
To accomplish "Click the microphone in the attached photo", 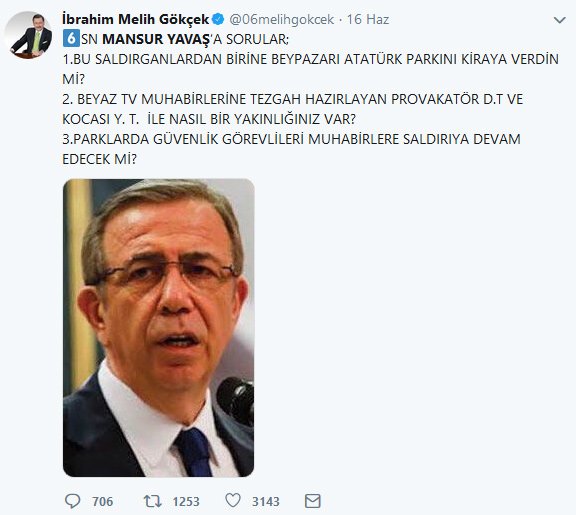I will (x=236, y=401).
